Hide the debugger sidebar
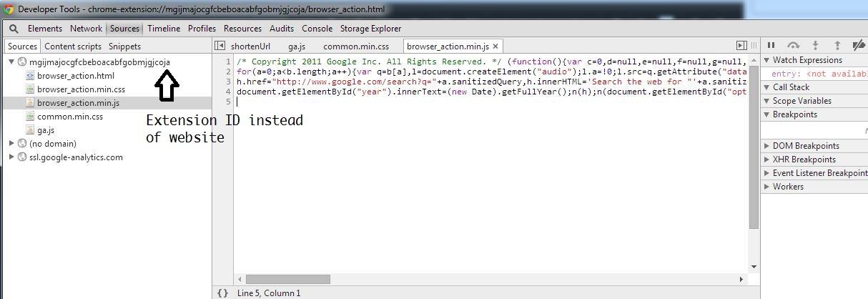Screen dimensions: 868x299 pos(741,46)
